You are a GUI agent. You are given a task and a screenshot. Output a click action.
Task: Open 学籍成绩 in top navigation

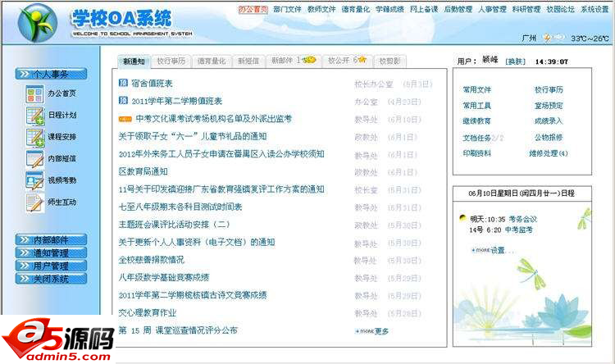389,9
